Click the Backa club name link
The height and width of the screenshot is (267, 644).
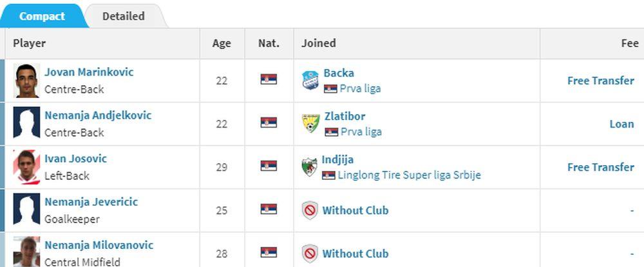click(339, 73)
